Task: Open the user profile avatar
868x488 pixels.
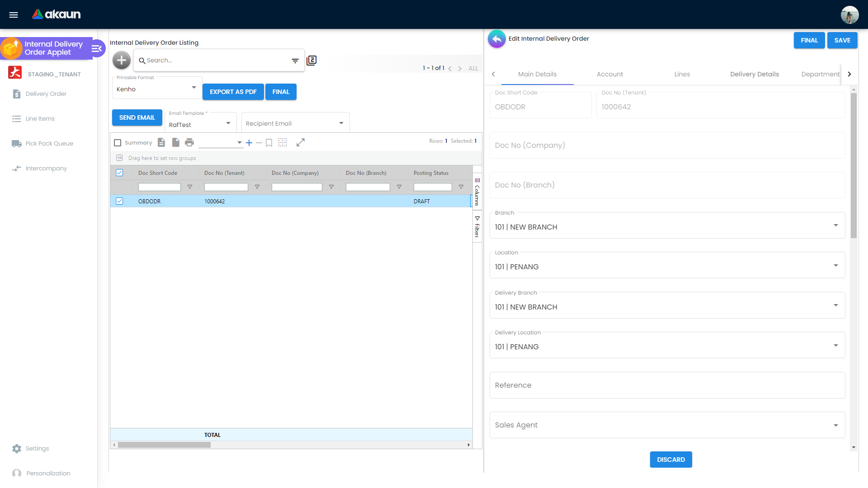Action: [x=849, y=14]
